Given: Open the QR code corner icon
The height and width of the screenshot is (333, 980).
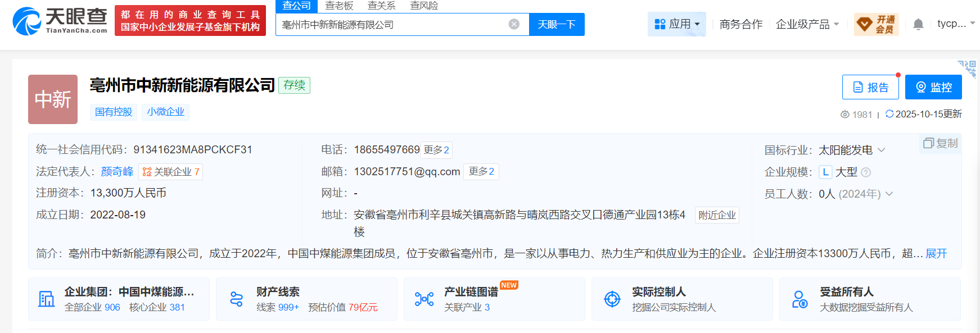Looking at the screenshot, I should (x=968, y=69).
